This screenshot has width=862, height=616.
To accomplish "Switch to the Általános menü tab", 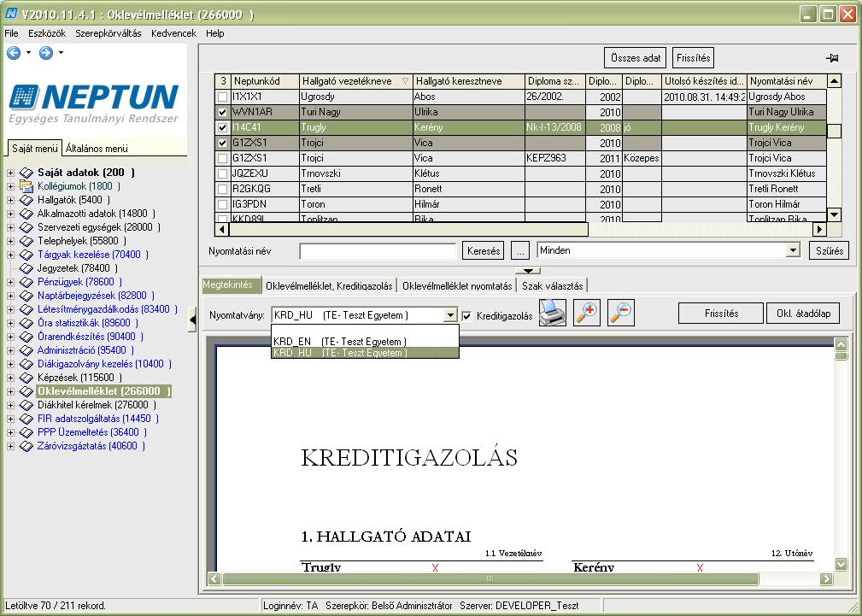I will click(x=97, y=149).
